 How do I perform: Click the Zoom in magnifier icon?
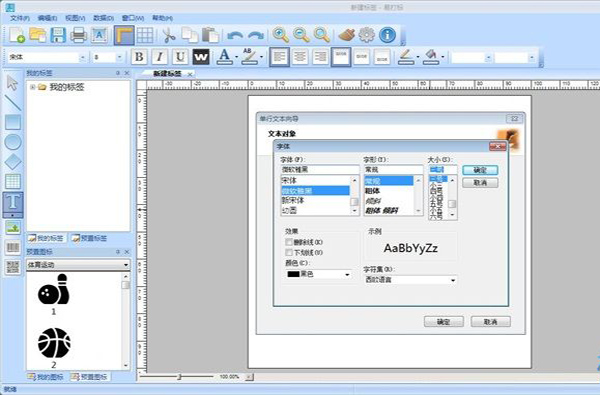(280, 35)
